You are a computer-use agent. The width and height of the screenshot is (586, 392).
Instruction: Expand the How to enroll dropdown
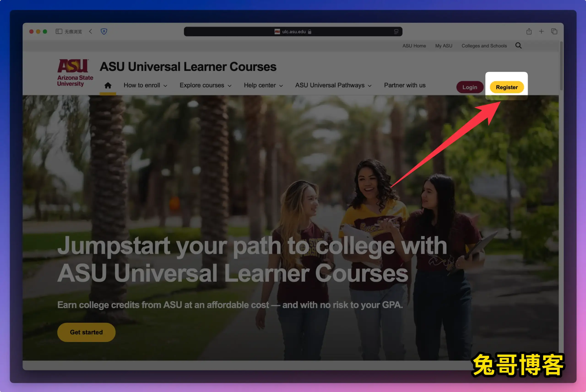coord(145,85)
